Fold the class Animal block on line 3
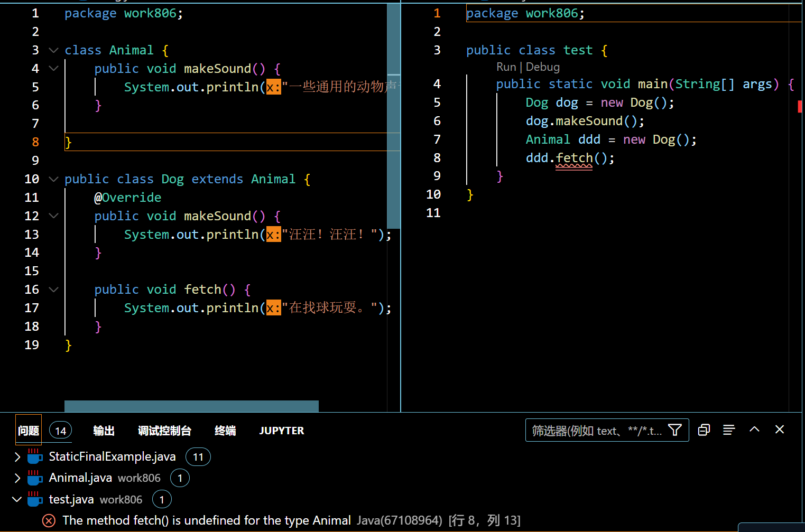This screenshot has height=532, width=805. tap(53, 50)
